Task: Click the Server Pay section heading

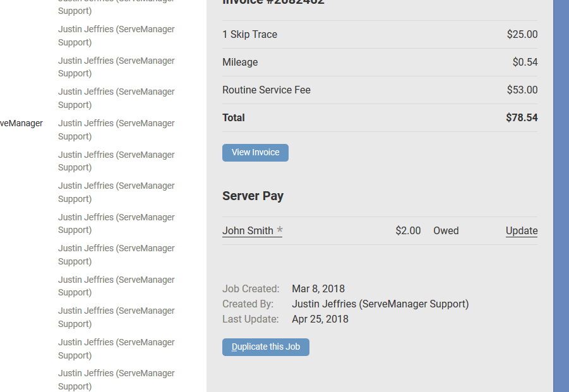Action: coord(253,196)
